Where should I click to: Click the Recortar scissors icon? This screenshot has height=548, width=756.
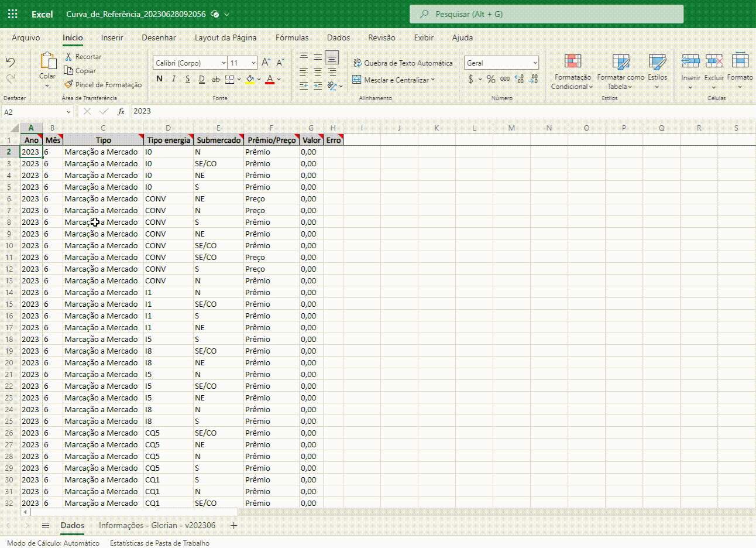point(68,57)
